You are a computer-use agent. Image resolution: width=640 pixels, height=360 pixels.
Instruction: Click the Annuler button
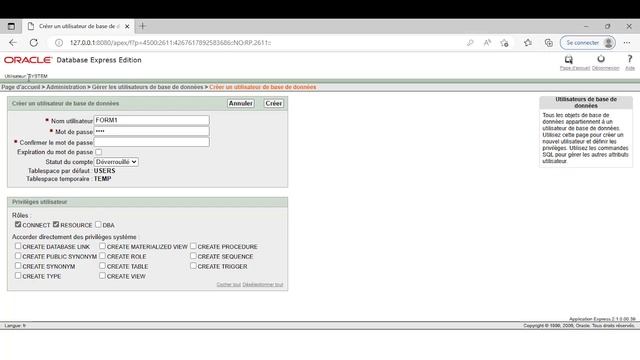pos(241,104)
